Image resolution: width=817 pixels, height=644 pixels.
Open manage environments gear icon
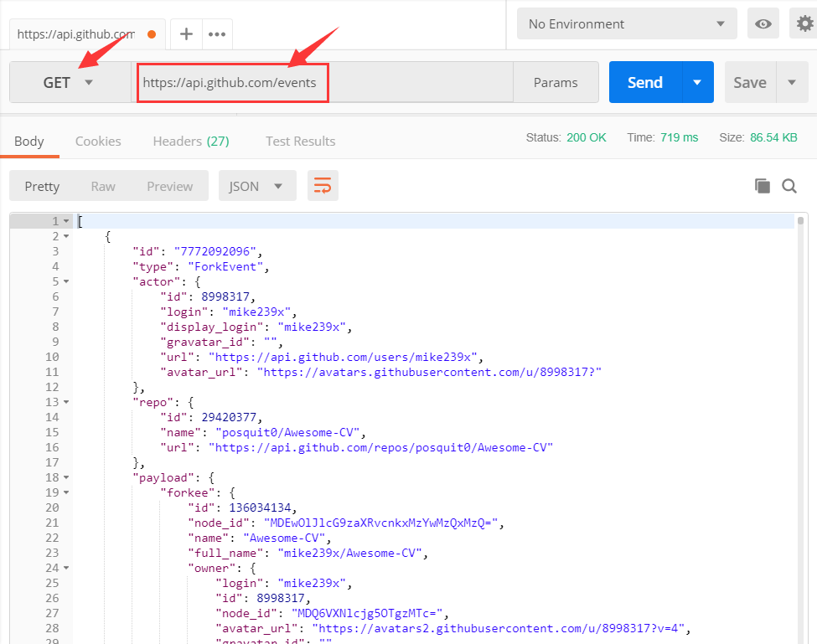[804, 24]
